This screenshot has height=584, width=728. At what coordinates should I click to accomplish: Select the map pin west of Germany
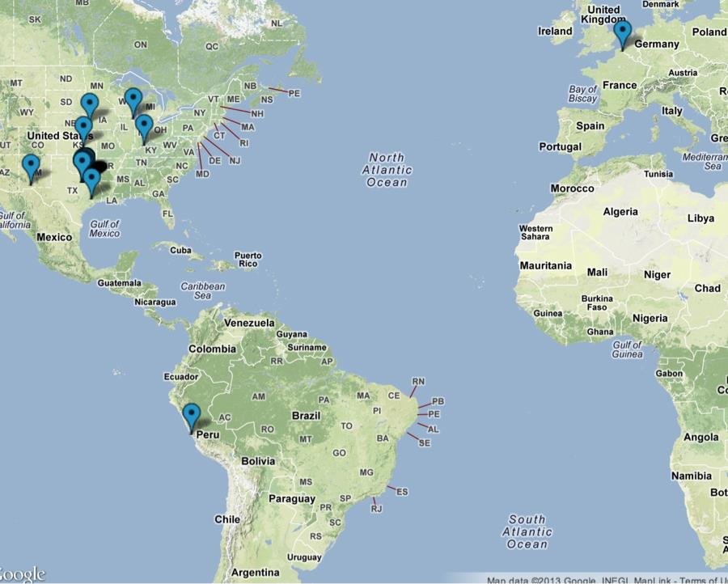(622, 34)
